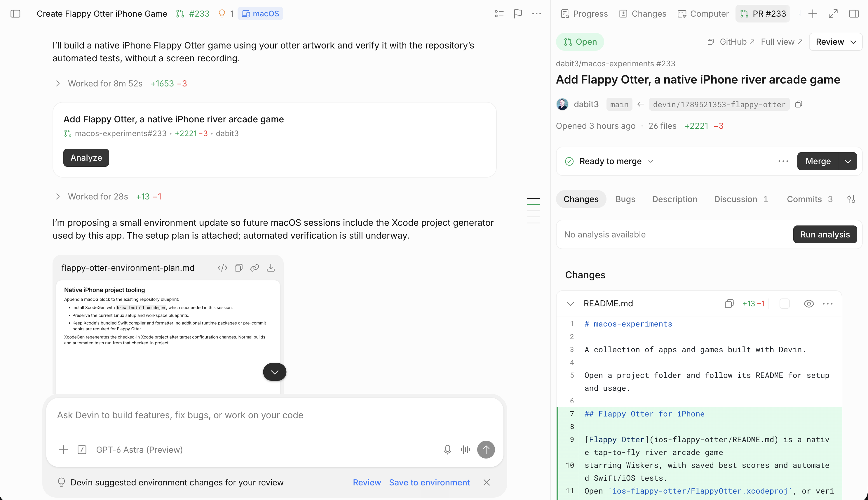Click Review link for environment changes
Screen dimensions: 868x500
(x=367, y=482)
